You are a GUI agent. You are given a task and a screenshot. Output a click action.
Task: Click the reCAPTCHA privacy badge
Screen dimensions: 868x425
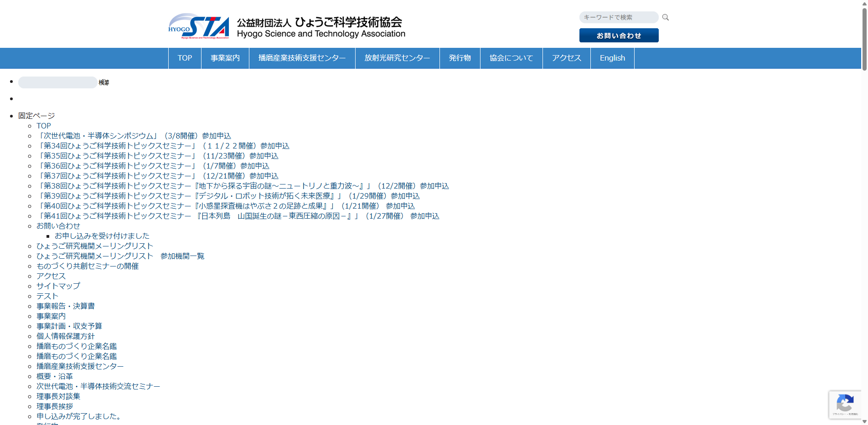coord(845,405)
